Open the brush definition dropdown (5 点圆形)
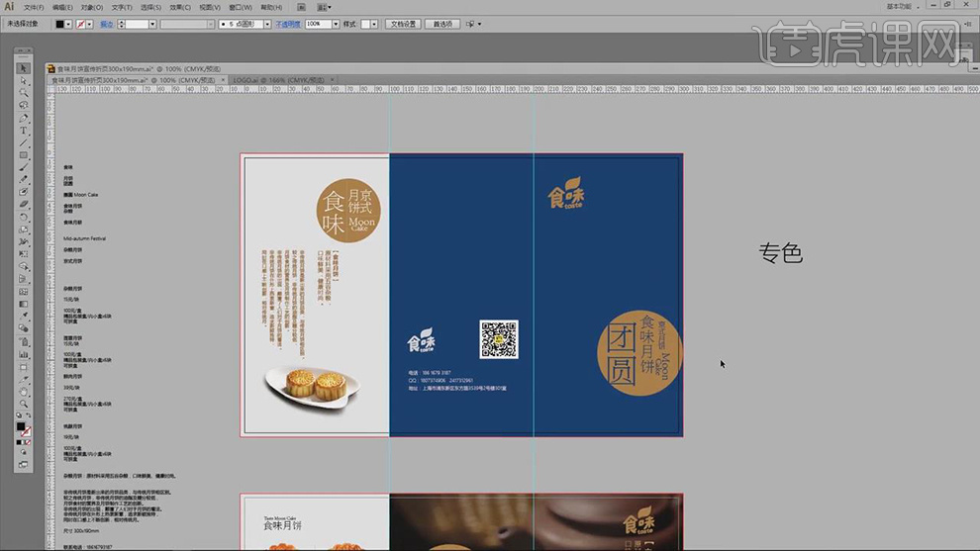This screenshot has height=551, width=980. coord(267,24)
